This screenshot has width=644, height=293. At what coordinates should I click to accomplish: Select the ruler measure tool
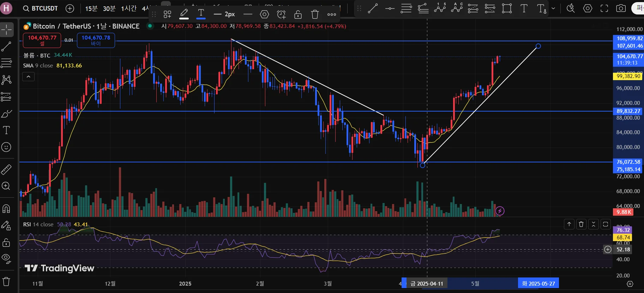tap(7, 169)
